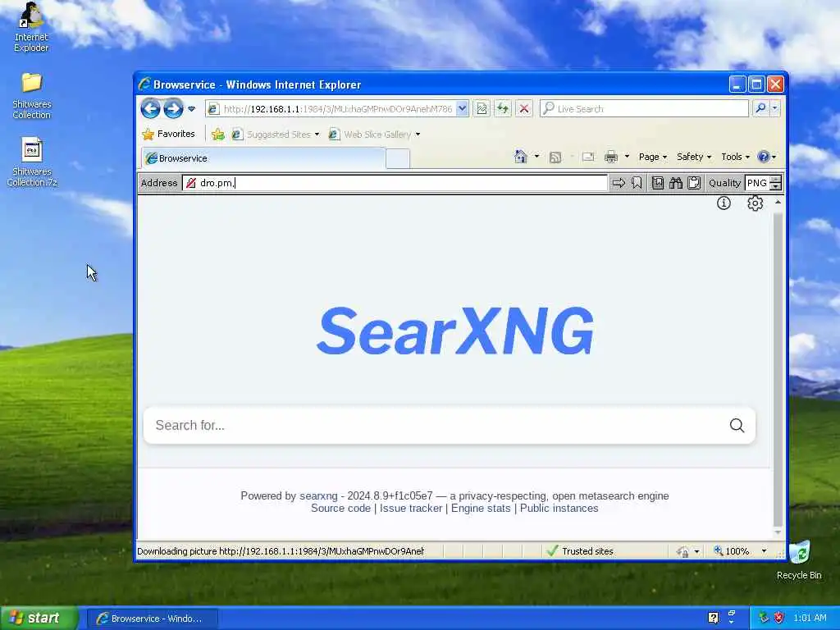Screen dimensions: 840x630
Task: Click the Browservice Find binoculars icon
Action: (676, 183)
